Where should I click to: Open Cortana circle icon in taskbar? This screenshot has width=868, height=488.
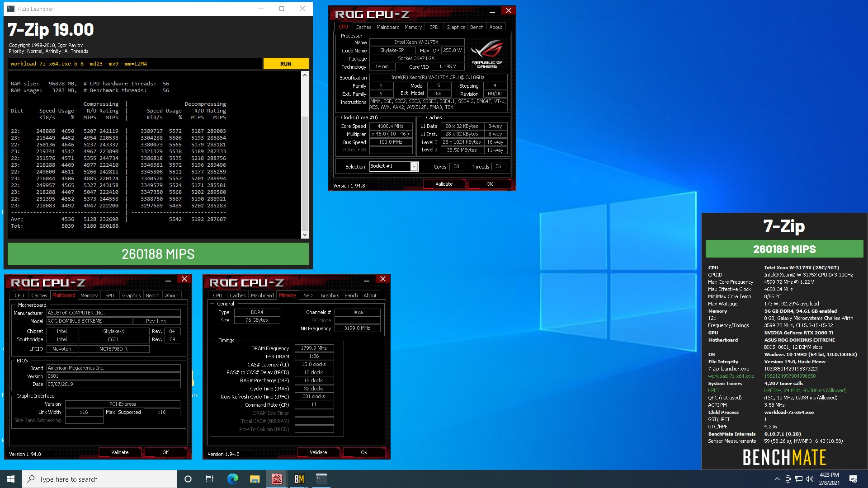tap(188, 479)
